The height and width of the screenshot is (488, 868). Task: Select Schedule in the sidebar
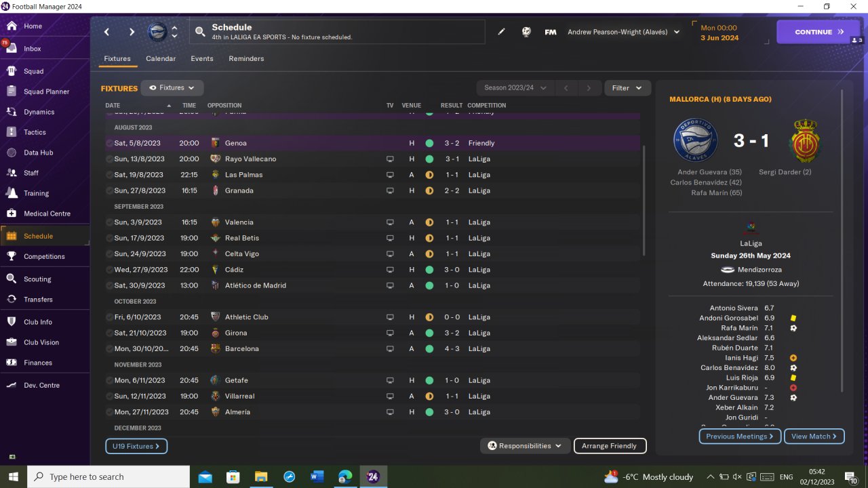pos(45,236)
